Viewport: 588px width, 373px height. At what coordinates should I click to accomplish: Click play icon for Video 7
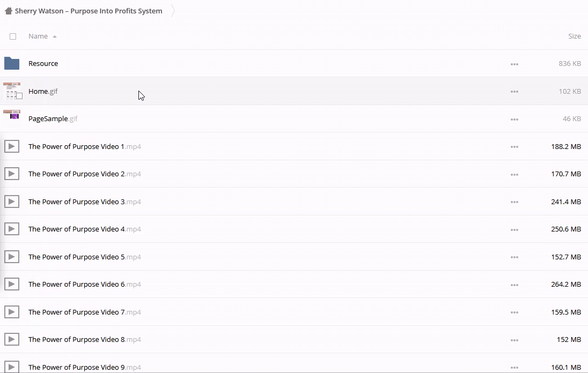click(x=12, y=312)
